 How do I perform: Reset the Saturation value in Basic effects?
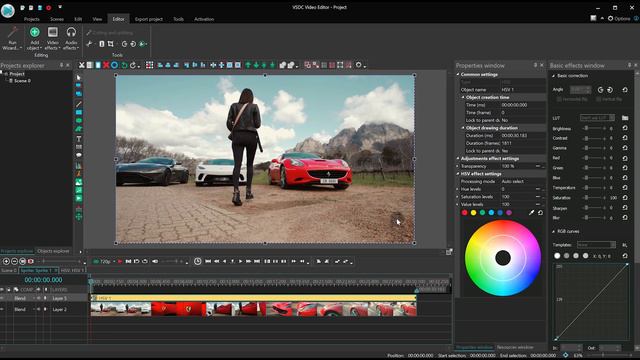[x=625, y=198]
